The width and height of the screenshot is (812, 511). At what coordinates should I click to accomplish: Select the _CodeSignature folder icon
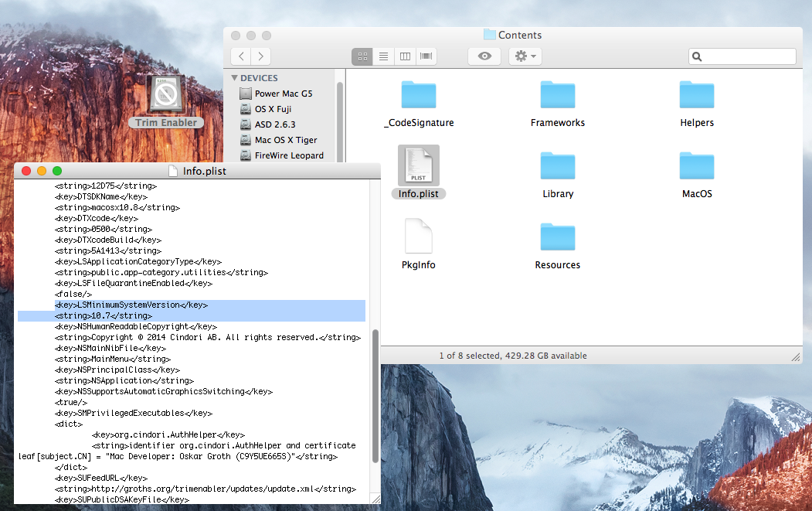click(419, 95)
